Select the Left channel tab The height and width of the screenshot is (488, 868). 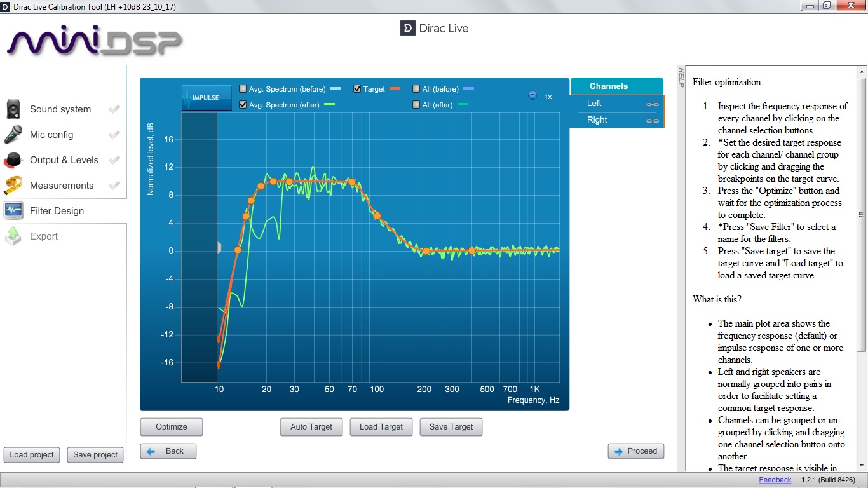click(x=594, y=104)
